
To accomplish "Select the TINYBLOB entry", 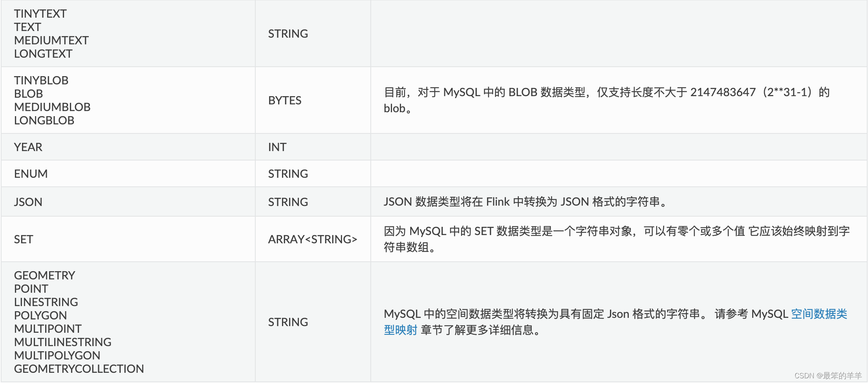I will (41, 80).
